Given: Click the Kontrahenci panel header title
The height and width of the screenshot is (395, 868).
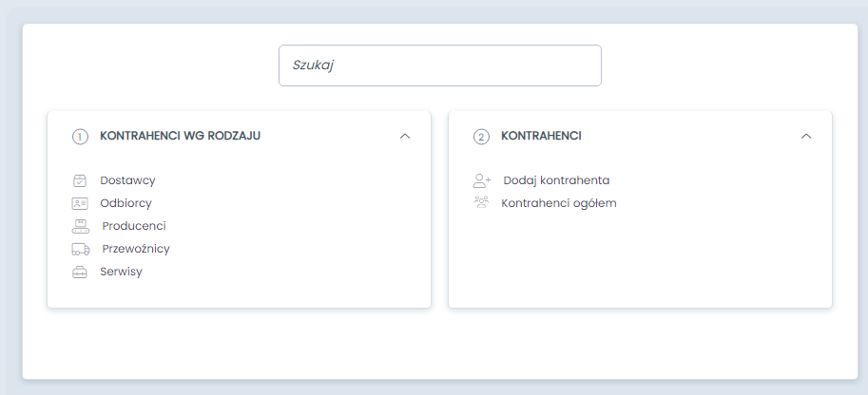Looking at the screenshot, I should (541, 136).
